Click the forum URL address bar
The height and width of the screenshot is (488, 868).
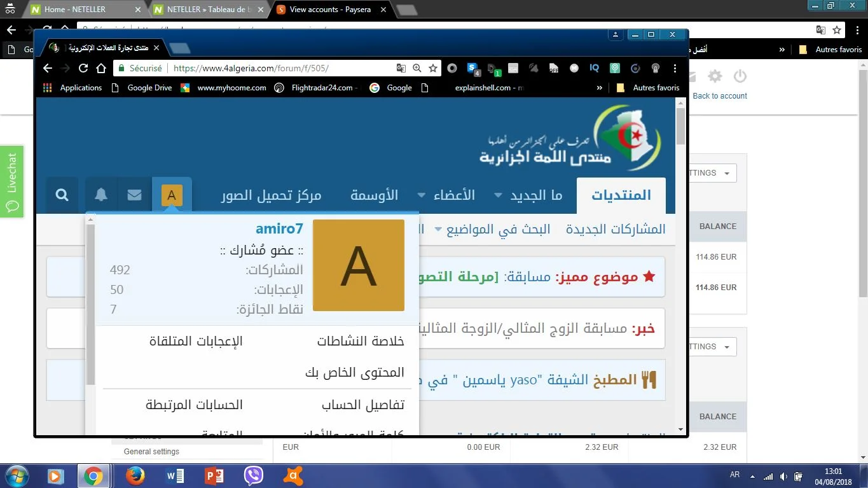coord(280,68)
